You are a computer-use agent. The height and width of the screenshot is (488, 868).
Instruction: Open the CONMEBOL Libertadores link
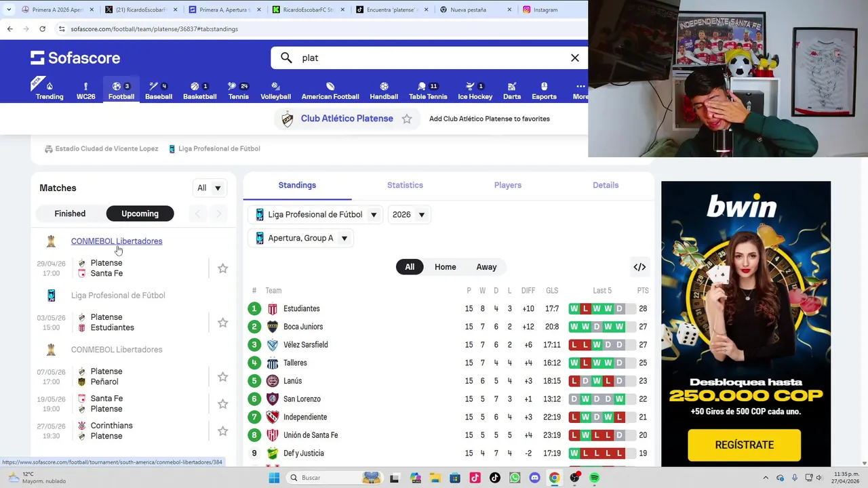tap(117, 241)
